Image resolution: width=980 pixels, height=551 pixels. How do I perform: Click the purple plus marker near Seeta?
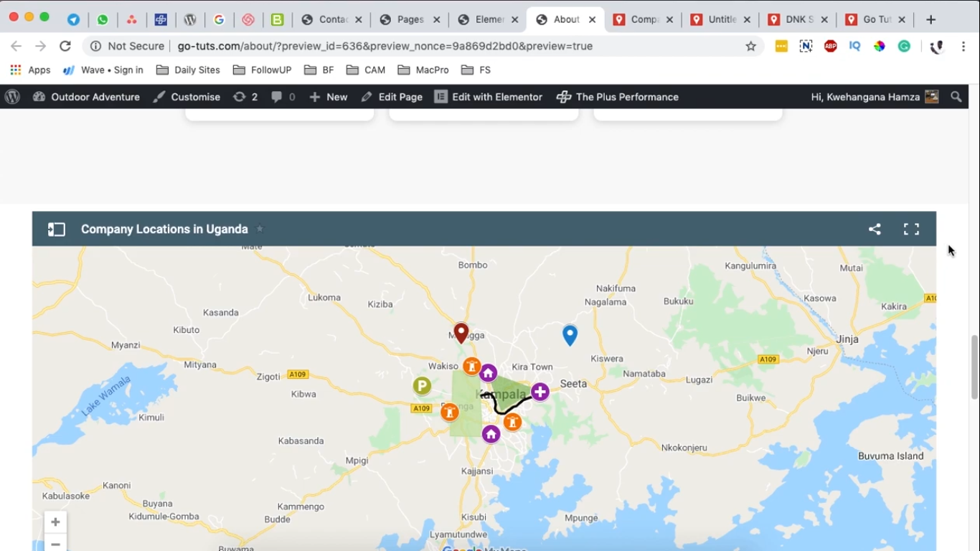point(540,391)
